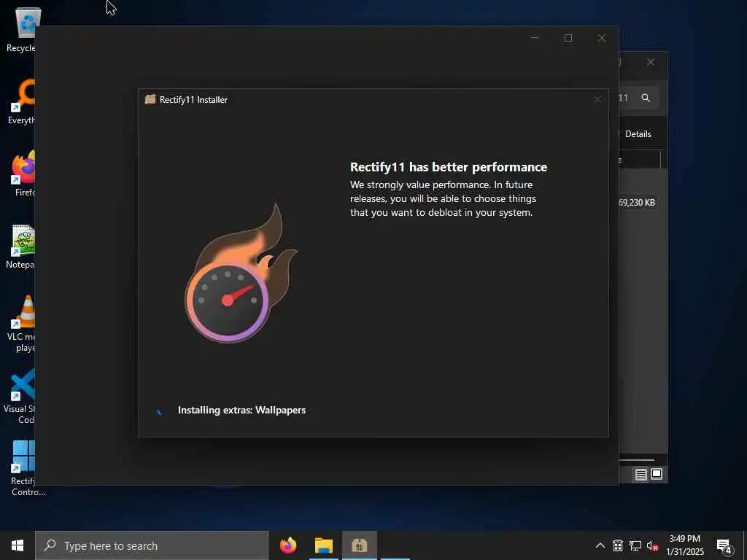Screen dimensions: 747x560
Task: Maximize the outer dark installer window
Action: (x=568, y=38)
